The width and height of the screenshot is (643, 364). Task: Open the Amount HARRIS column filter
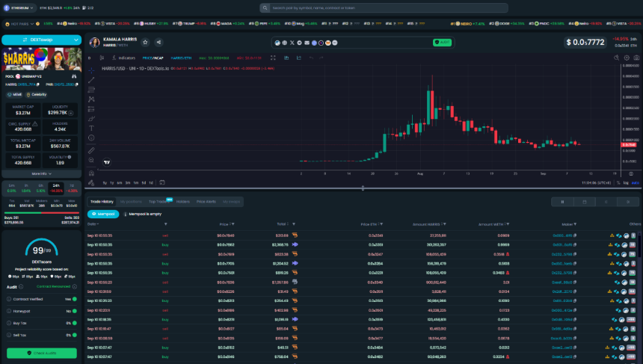445,224
